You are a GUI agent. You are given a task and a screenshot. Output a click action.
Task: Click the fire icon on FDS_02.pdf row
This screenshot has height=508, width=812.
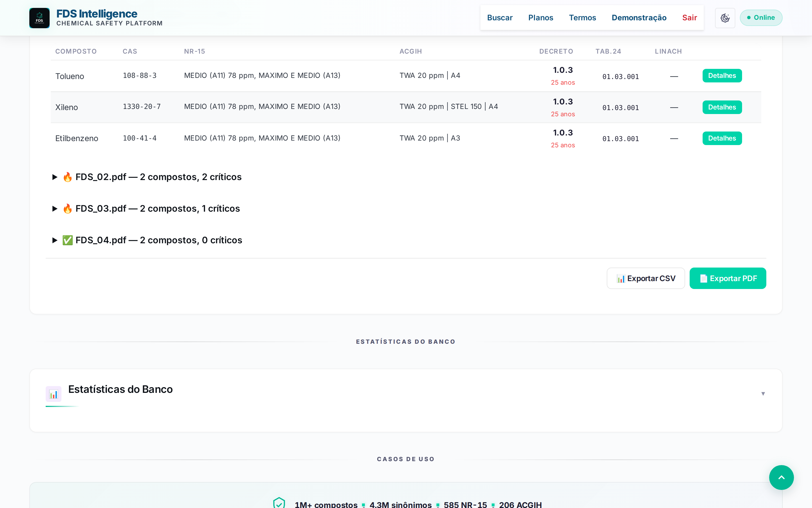[x=67, y=177]
